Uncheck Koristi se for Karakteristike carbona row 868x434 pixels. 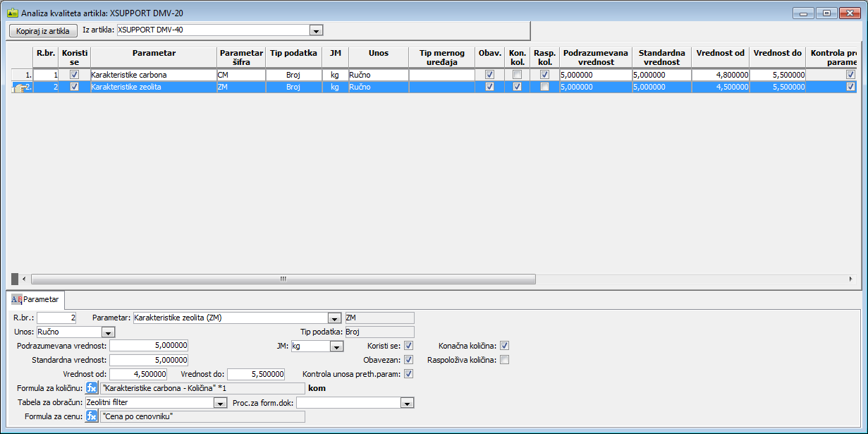tap(74, 75)
